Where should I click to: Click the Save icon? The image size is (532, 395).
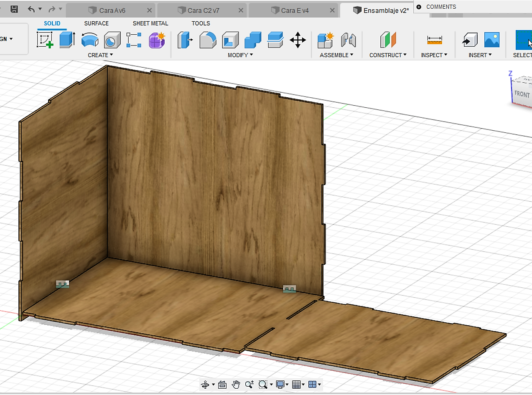(x=14, y=9)
